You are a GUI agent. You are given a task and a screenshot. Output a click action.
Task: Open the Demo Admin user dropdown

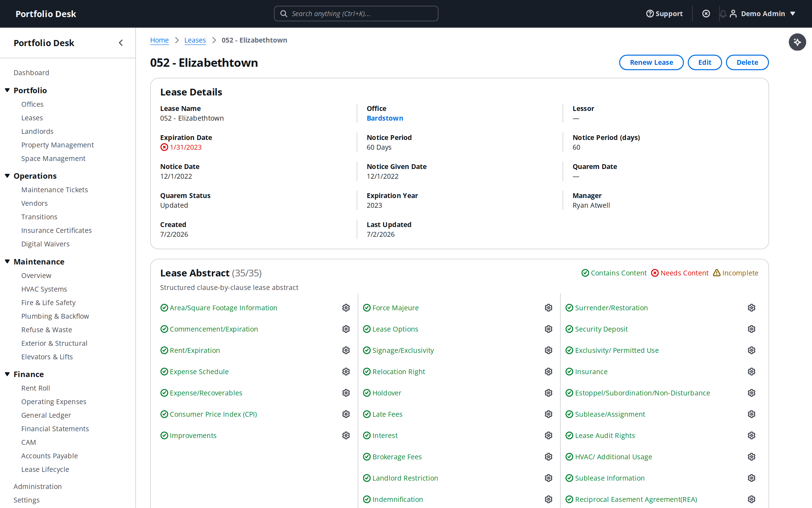762,14
